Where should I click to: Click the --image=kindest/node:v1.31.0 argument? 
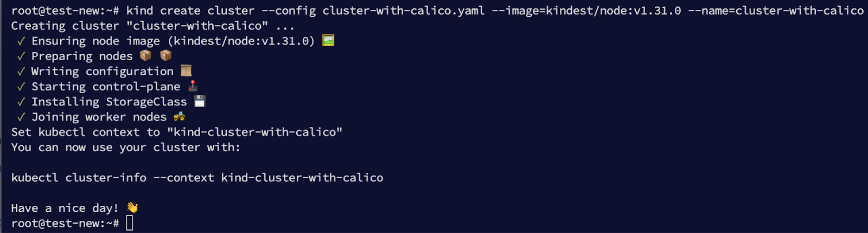586,11
